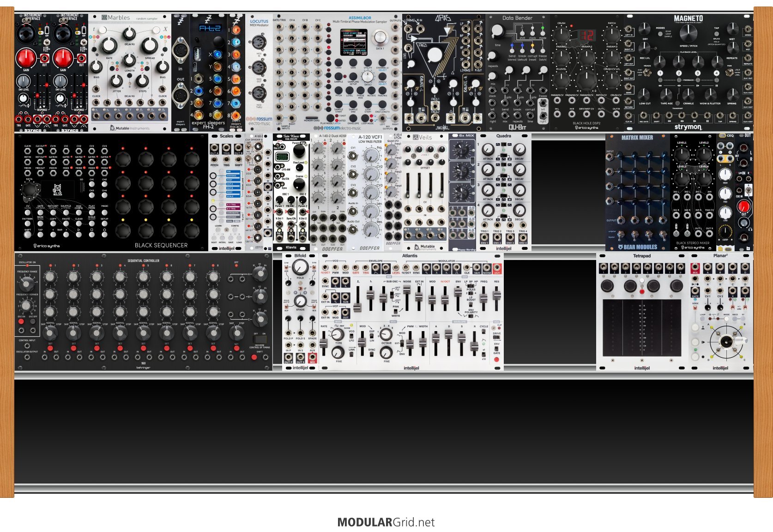Image resolution: width=773 pixels, height=532 pixels.
Task: Select the A-120 VCF1 Low Pass Filter
Action: (365, 192)
